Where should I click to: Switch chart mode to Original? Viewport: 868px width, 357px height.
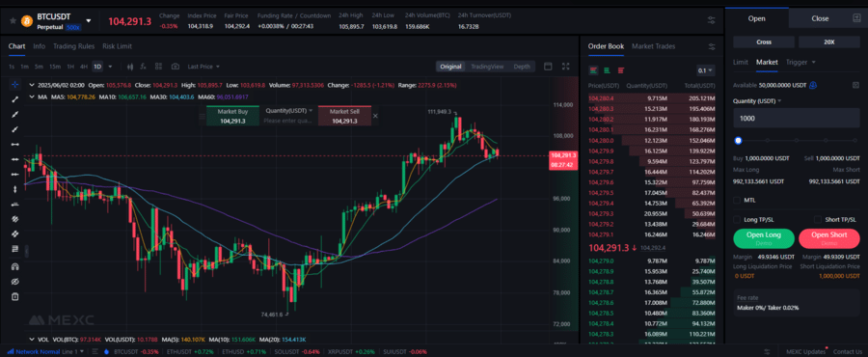(x=450, y=67)
